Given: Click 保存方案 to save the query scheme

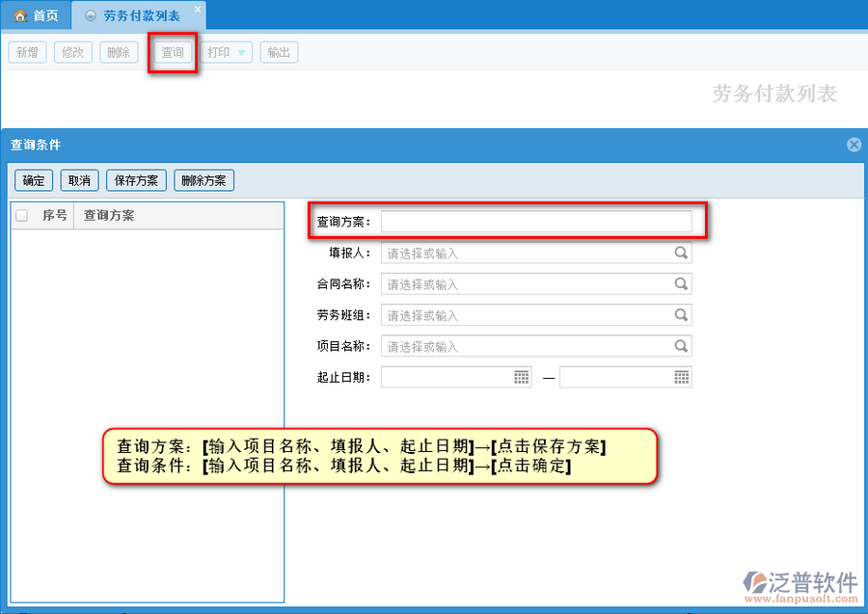Looking at the screenshot, I should pos(136,180).
